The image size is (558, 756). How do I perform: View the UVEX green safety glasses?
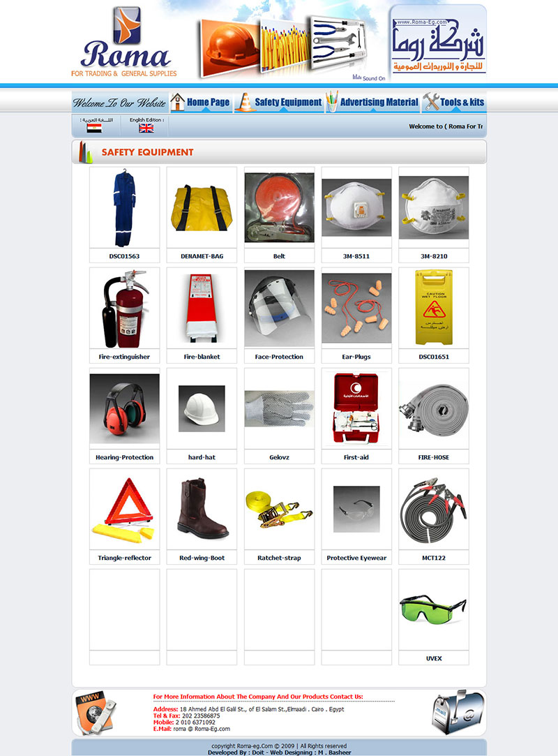tap(433, 609)
